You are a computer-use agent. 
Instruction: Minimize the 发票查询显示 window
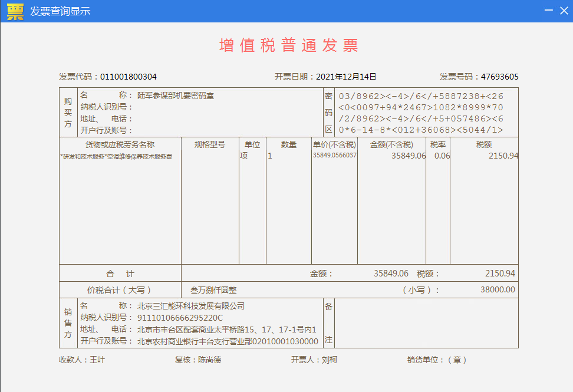click(548, 11)
